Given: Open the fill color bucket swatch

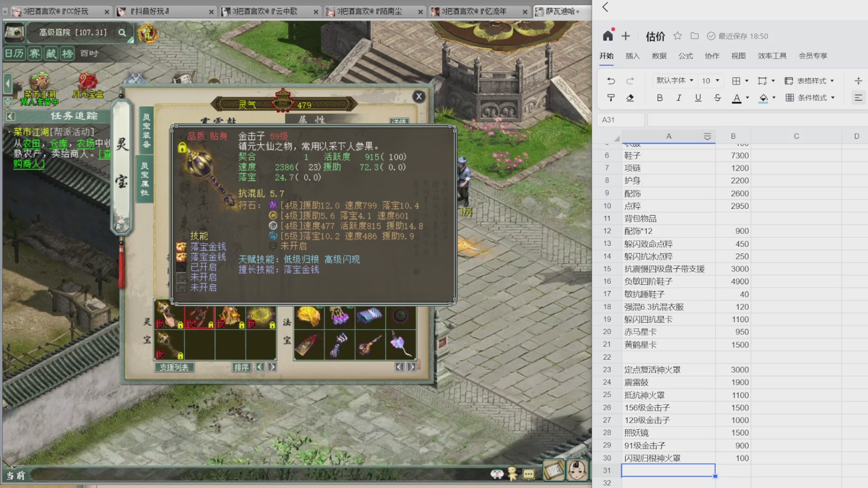Looking at the screenshot, I should click(x=764, y=98).
